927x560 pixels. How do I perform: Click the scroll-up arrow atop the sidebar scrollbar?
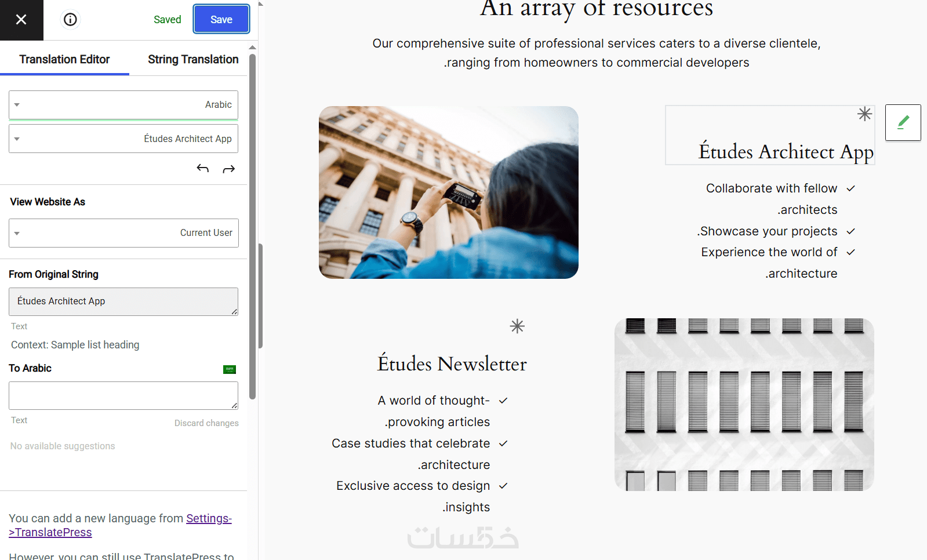pyautogui.click(x=252, y=48)
